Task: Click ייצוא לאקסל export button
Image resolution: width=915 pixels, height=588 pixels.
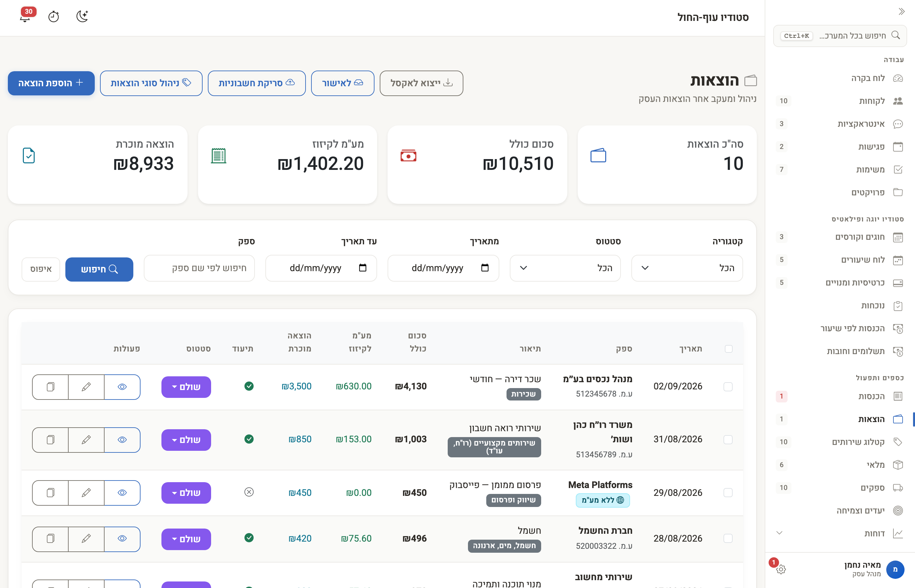Action: pos(421,83)
